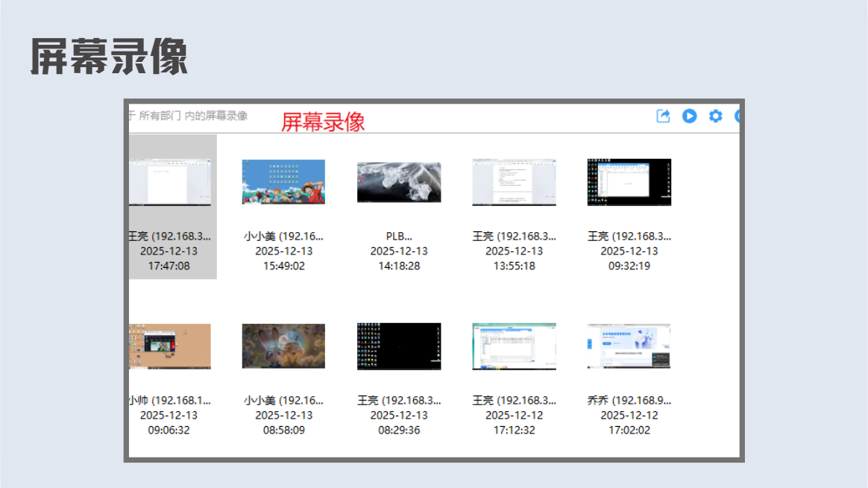Viewport: 868px width, 488px height.
Task: Open 小帅 recording thumbnail at 09:06:32
Action: [x=170, y=346]
